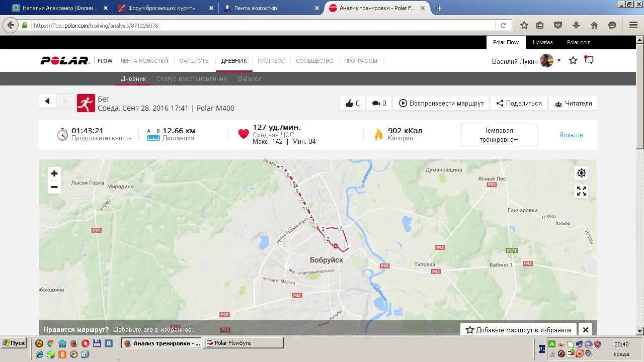Screen dimensions: 644x362
Task: Open a new browser tab
Action: [x=439, y=8]
